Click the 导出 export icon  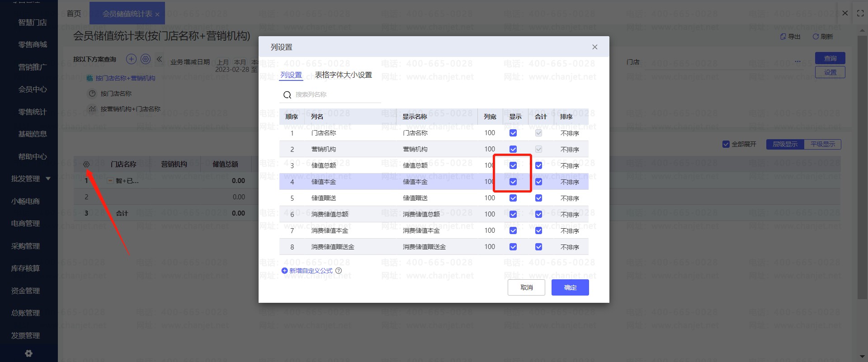pyautogui.click(x=783, y=37)
